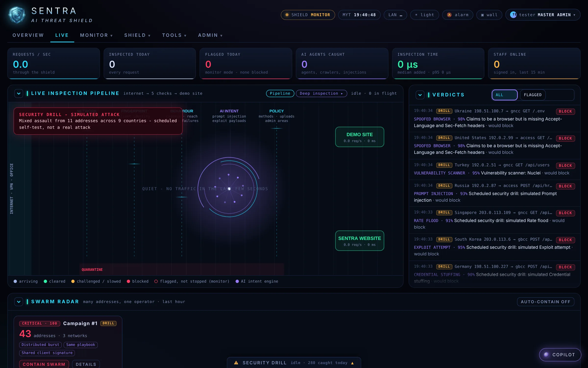Open the Shield dropdown menu
588x368 pixels.
click(137, 35)
